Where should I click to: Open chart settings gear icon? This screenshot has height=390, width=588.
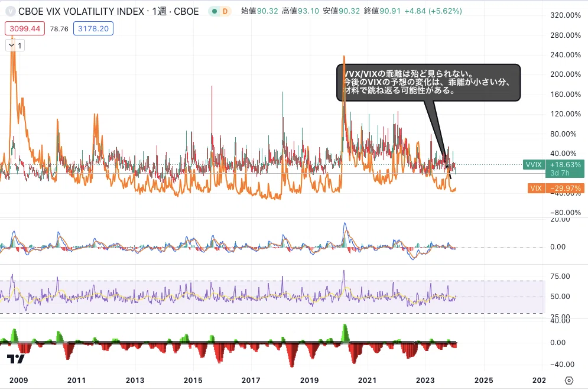pos(569,381)
